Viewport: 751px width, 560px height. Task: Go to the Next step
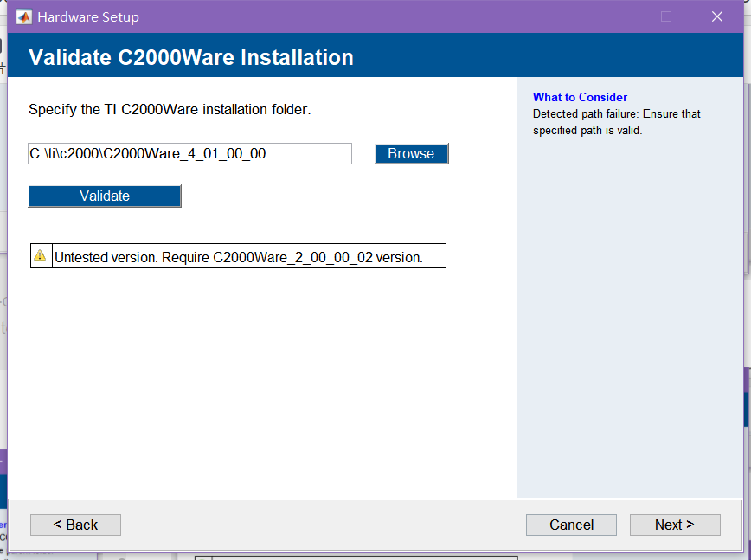pyautogui.click(x=675, y=525)
